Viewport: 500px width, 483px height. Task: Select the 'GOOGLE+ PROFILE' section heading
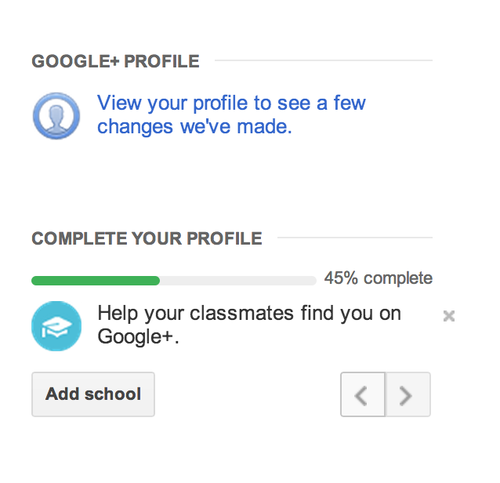click(x=115, y=61)
